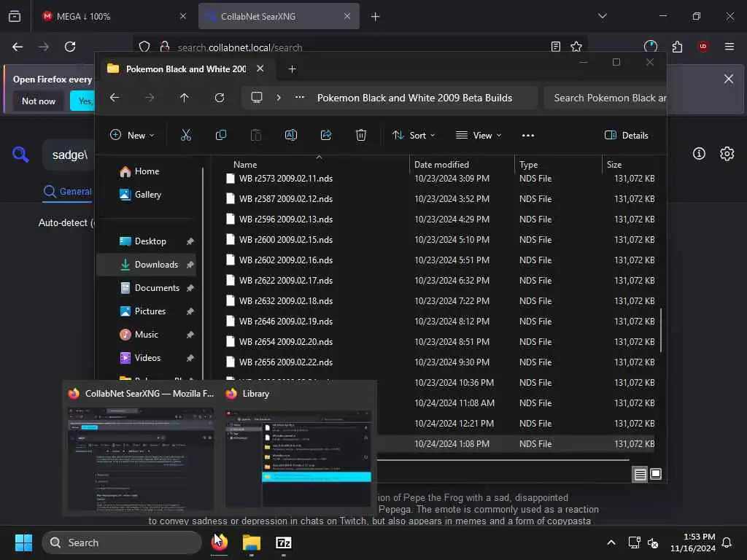The image size is (747, 560).
Task: Click the Windows taskbar Search box
Action: 122,542
